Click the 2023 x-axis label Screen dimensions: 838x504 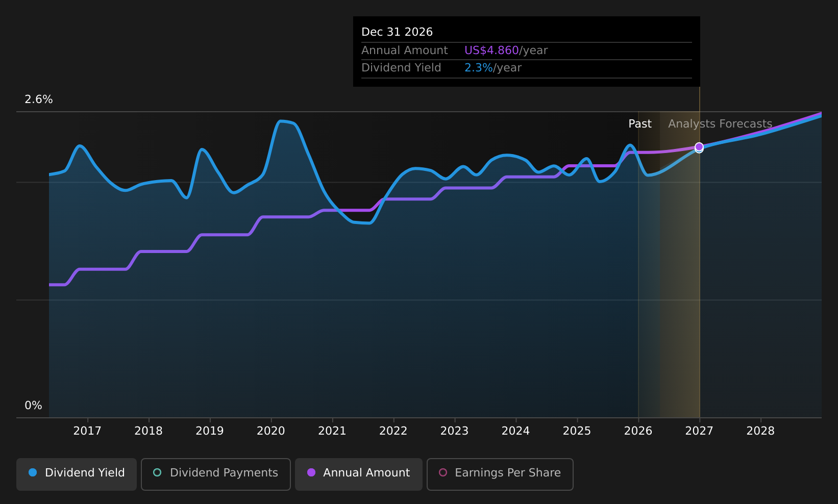pos(455,431)
